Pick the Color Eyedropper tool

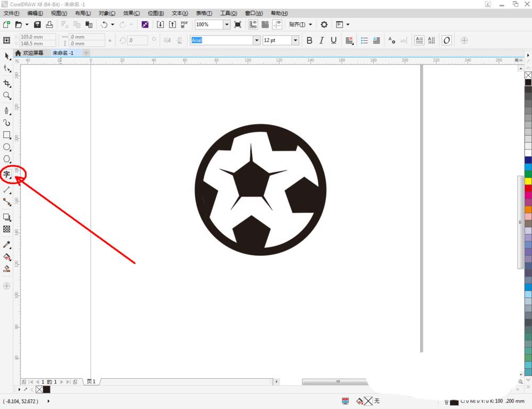tap(7, 245)
